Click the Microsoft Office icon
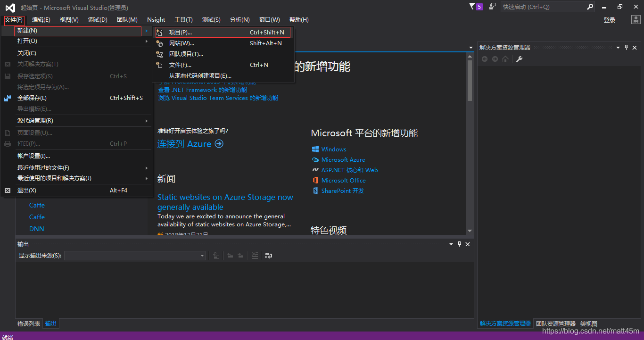Screen dimensions: 644x340 [315, 180]
